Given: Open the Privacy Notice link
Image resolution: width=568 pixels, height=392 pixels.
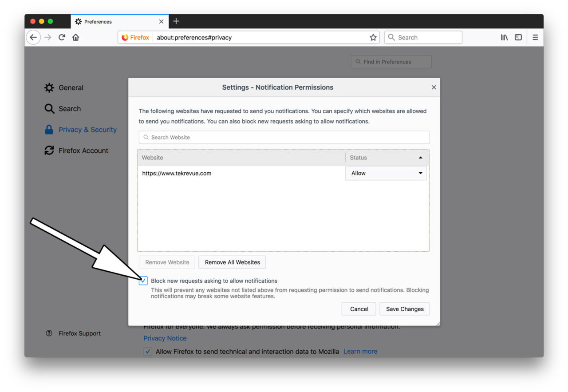Looking at the screenshot, I should (x=165, y=338).
